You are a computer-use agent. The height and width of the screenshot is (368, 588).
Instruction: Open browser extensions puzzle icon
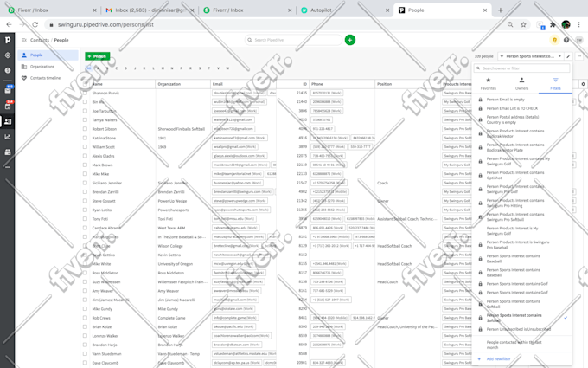point(553,24)
